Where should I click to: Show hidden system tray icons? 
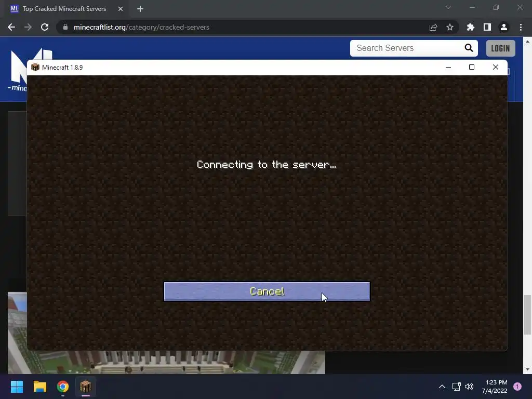point(442,387)
